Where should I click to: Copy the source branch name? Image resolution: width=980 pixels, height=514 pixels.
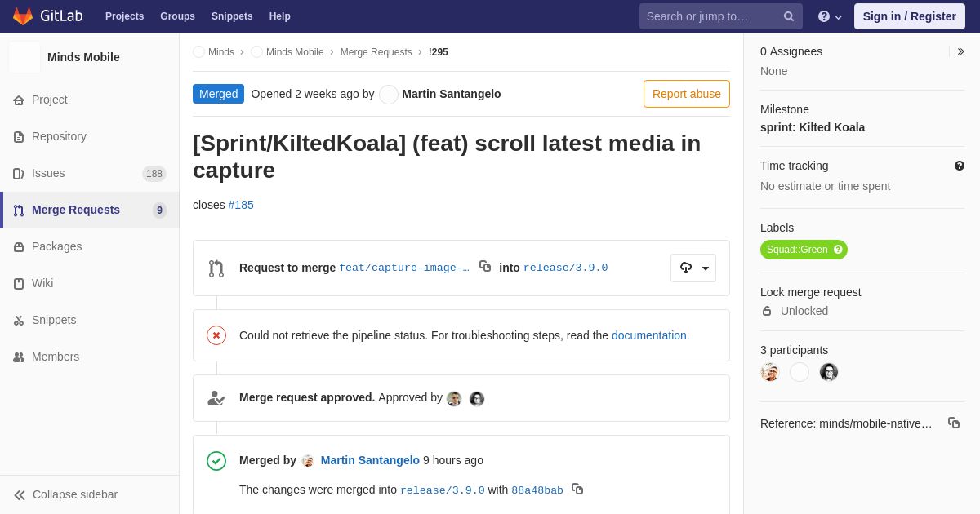pyautogui.click(x=485, y=266)
